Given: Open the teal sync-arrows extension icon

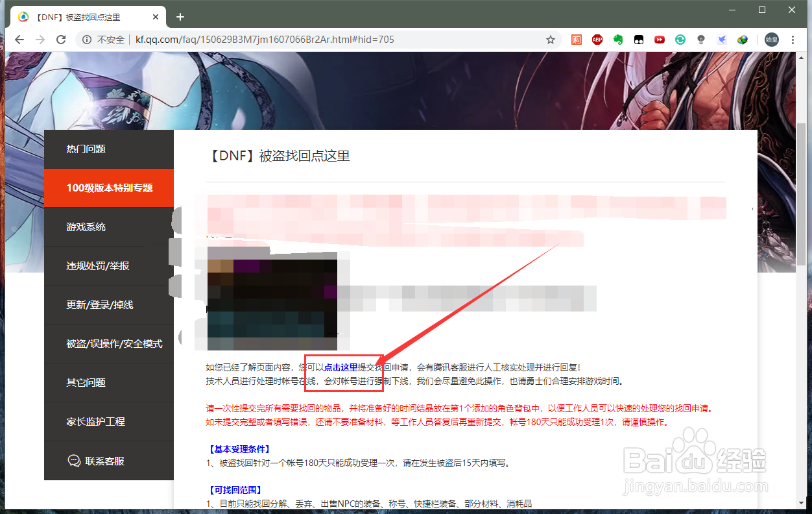Looking at the screenshot, I should click(x=680, y=40).
